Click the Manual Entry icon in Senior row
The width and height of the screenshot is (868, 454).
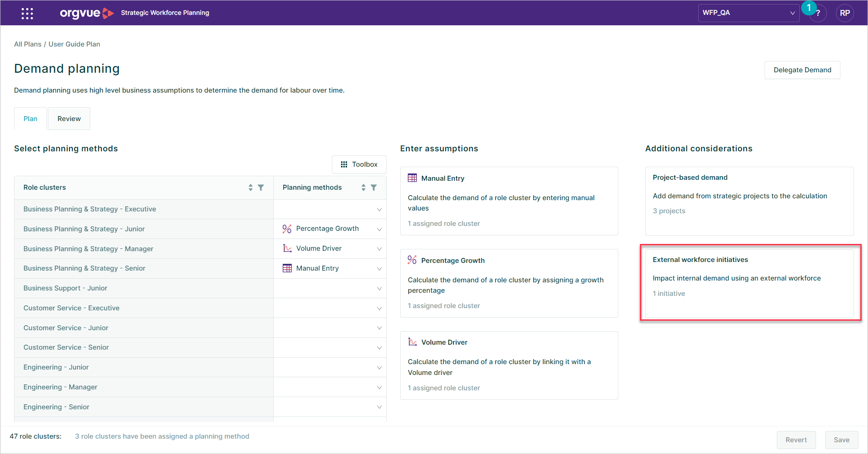click(x=287, y=268)
